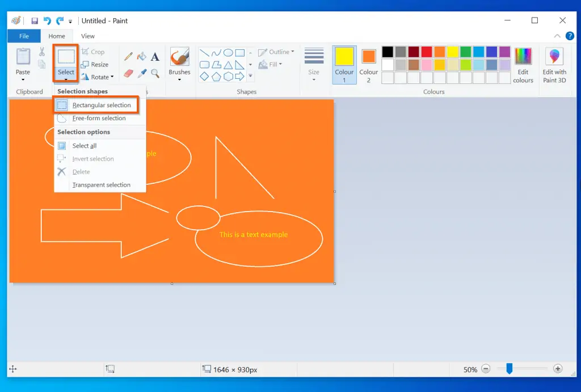This screenshot has width=581, height=392.
Task: Choose Rectangular selection shape
Action: [x=101, y=105]
